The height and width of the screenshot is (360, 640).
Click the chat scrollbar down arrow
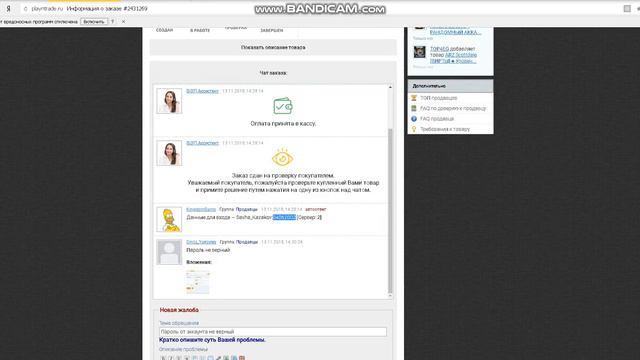[390, 296]
